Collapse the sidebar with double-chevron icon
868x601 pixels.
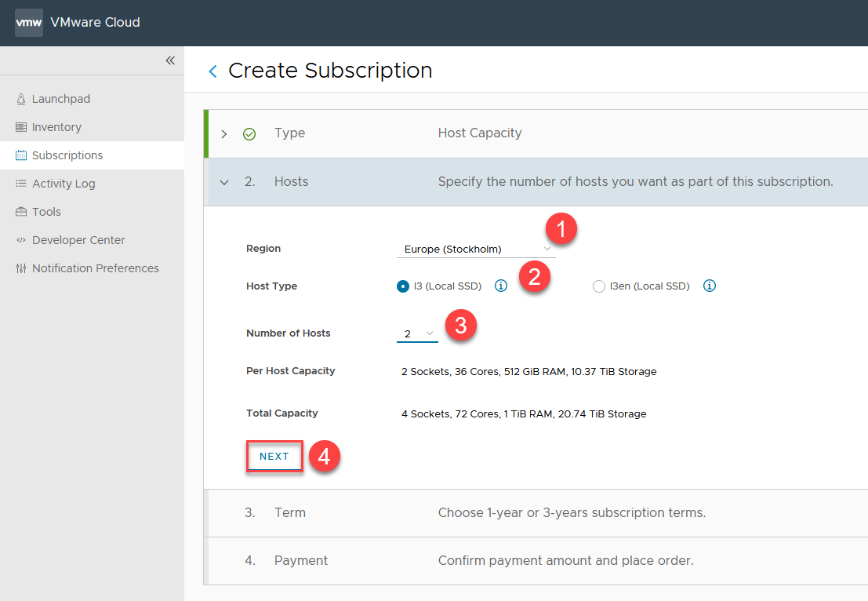point(170,60)
